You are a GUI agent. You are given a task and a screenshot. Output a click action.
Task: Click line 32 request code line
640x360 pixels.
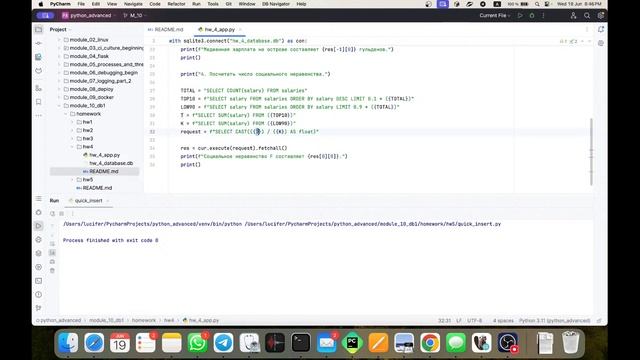pos(249,132)
